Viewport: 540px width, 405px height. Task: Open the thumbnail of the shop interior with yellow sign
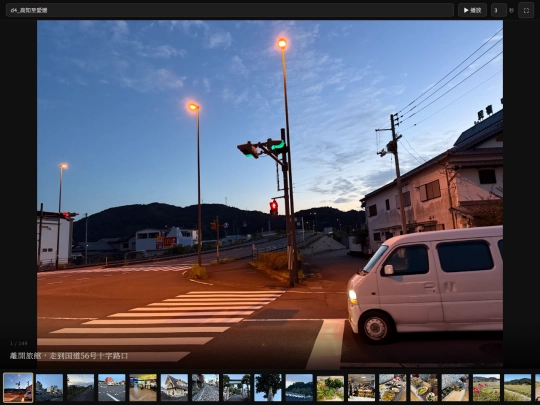143,387
